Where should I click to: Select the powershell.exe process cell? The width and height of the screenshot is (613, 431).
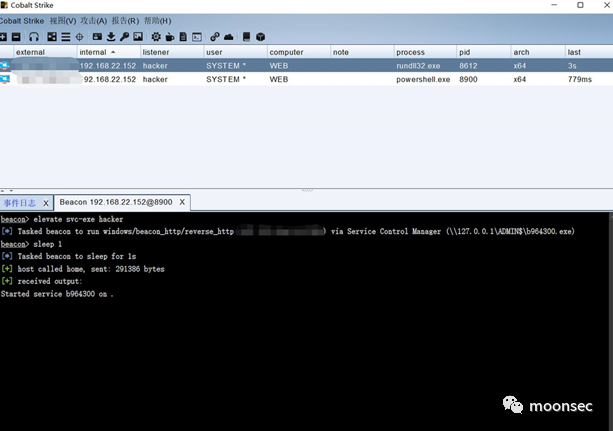[423, 79]
